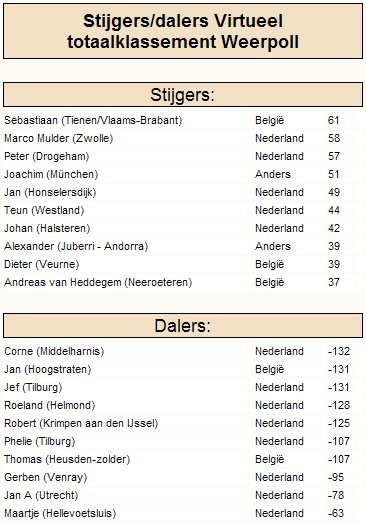
Task: Choose Jan (Honselersdijk) row
Action: click(x=183, y=192)
